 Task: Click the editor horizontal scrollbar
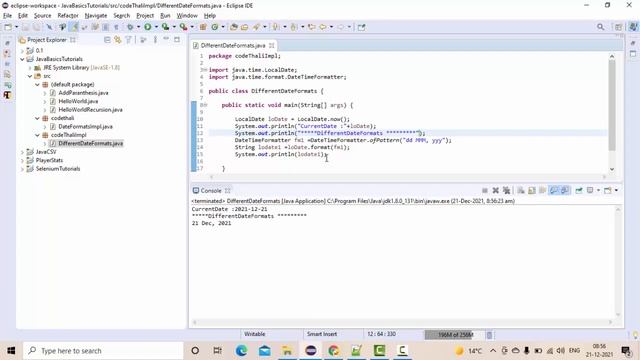pos(407,177)
